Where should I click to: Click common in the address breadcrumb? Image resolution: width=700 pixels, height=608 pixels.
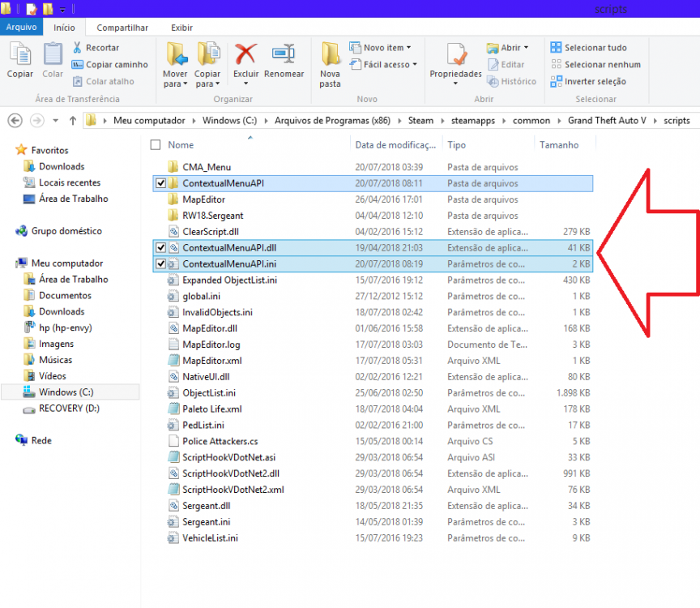tap(531, 121)
